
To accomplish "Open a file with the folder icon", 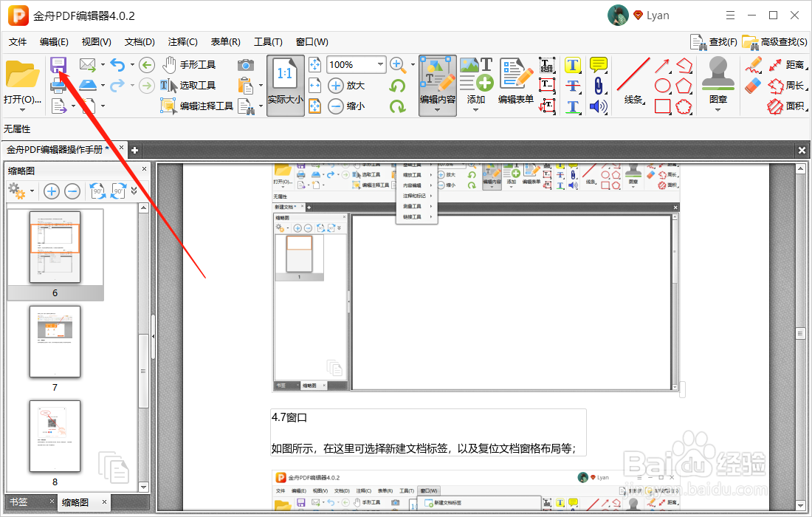I will click(21, 74).
